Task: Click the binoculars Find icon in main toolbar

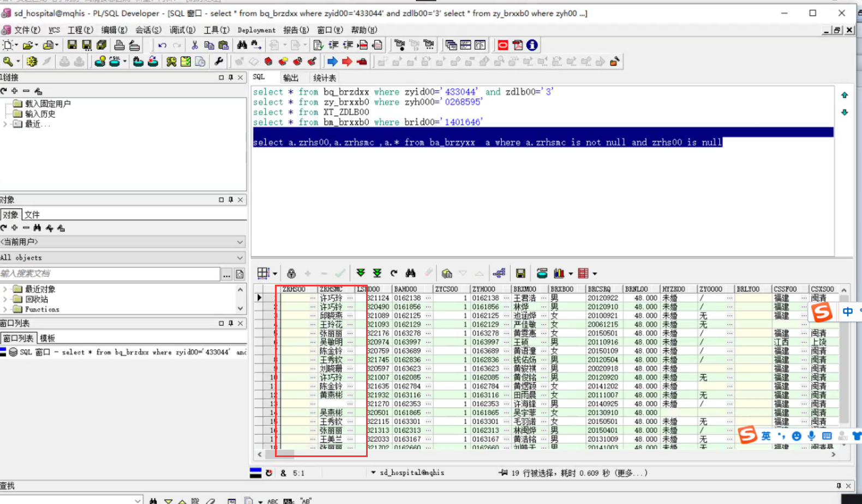Action: point(242,45)
